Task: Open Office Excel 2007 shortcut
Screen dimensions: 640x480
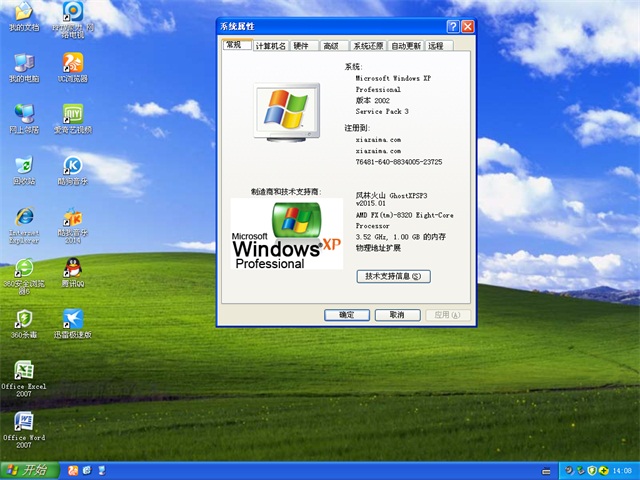Action: coord(23,370)
